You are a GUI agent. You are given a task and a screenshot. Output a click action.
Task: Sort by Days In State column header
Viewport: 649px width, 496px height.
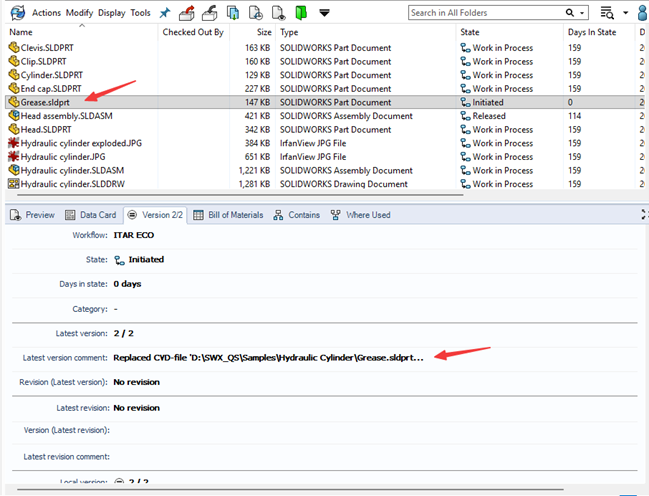pyautogui.click(x=592, y=32)
